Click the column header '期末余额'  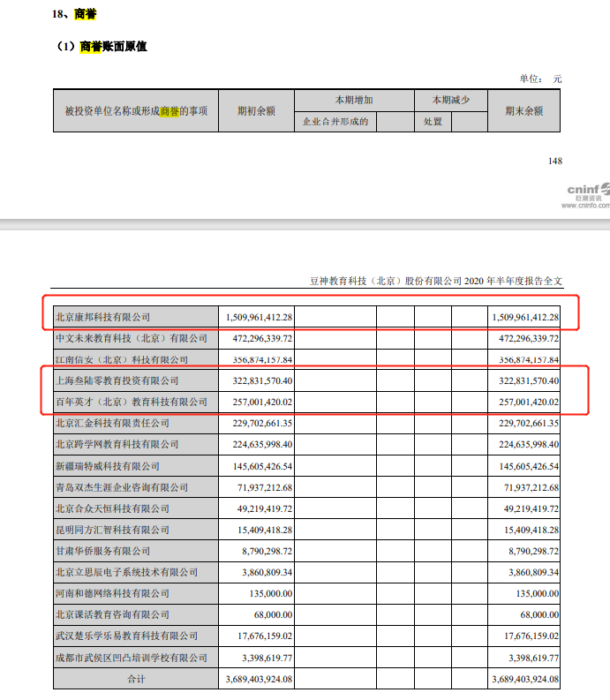(524, 111)
